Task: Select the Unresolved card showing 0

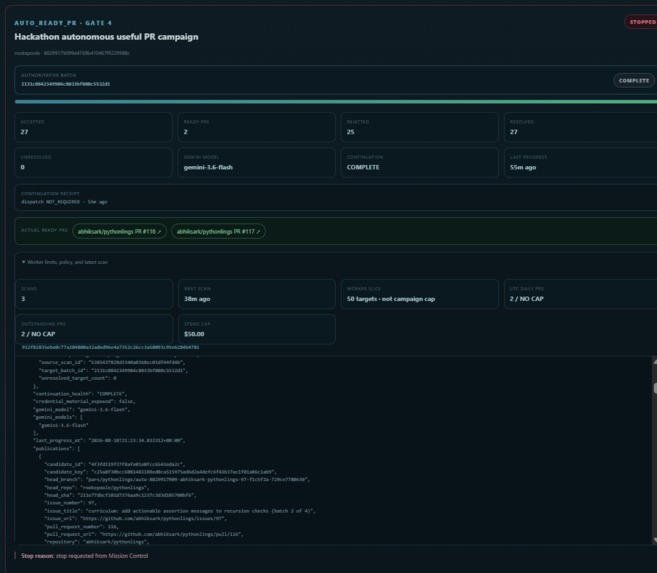Action: (93, 163)
